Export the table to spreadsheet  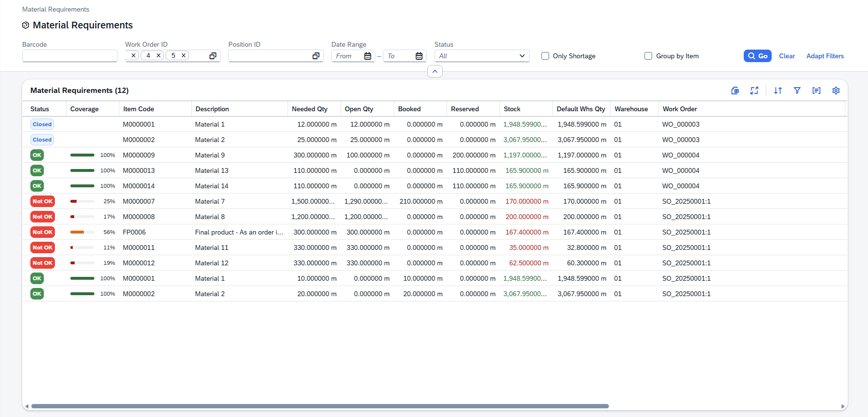(735, 91)
